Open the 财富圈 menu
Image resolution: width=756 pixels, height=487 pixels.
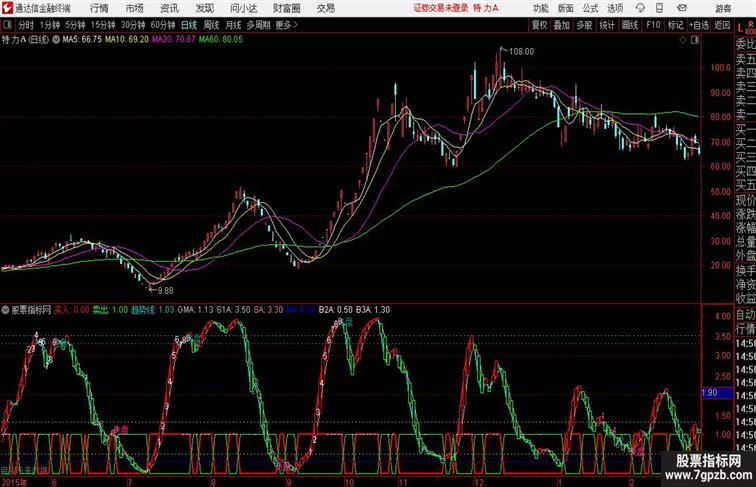click(286, 8)
